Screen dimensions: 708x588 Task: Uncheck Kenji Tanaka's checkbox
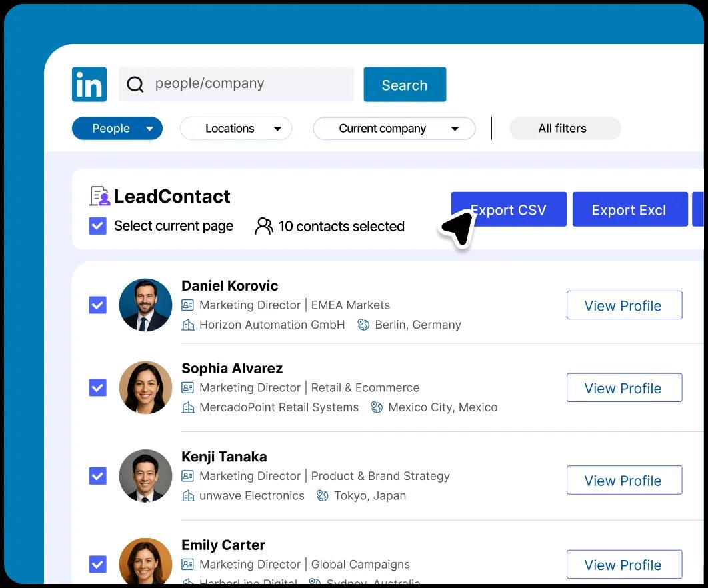97,476
